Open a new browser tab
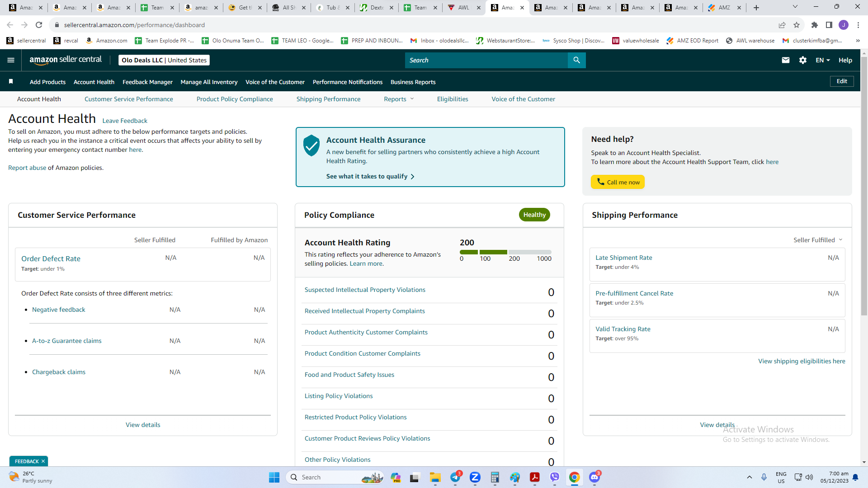The height and width of the screenshot is (488, 868). point(756,8)
